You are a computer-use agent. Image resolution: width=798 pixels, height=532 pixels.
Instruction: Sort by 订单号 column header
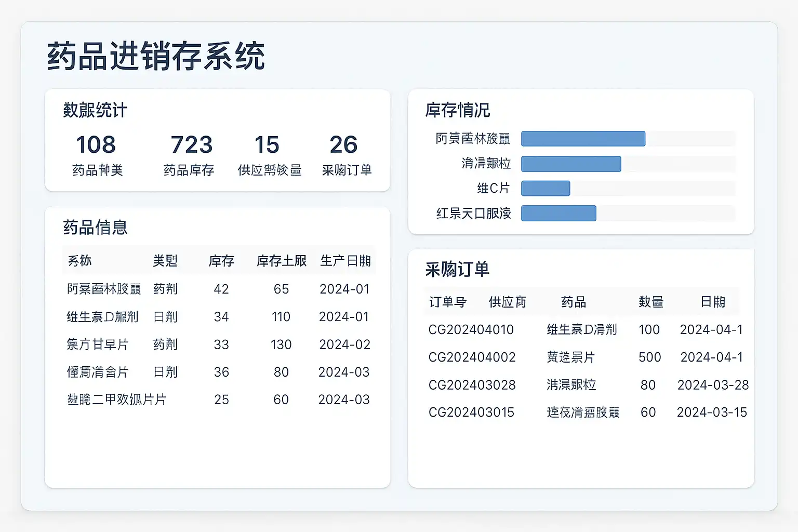[x=447, y=302]
